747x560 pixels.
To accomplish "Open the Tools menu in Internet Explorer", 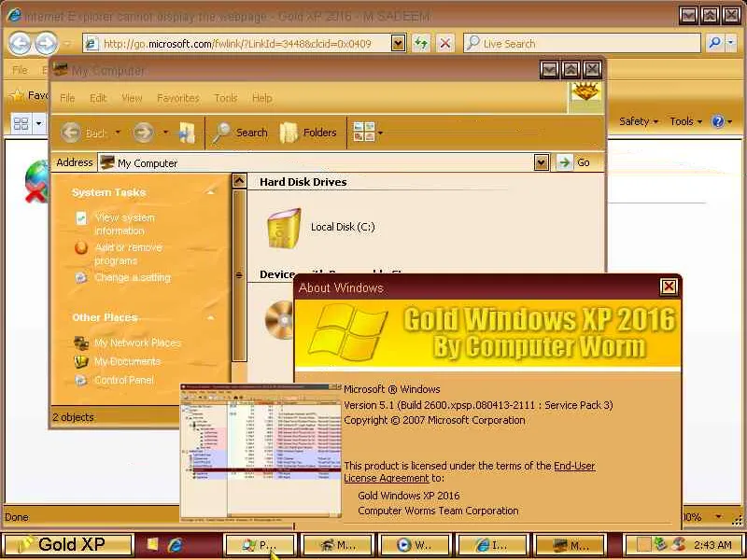I will pos(685,121).
